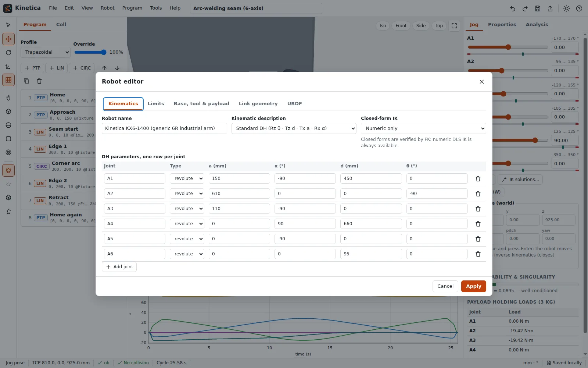The width and height of the screenshot is (588, 368).
Task: Click the Add joint button
Action: coord(119,267)
